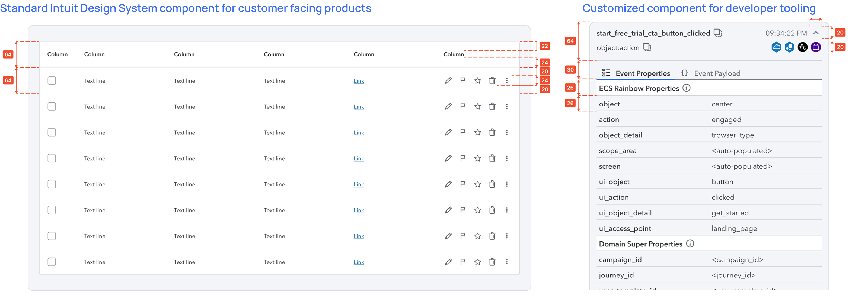The image size is (868, 297).
Task: Star the sixth table row
Action: tap(477, 210)
